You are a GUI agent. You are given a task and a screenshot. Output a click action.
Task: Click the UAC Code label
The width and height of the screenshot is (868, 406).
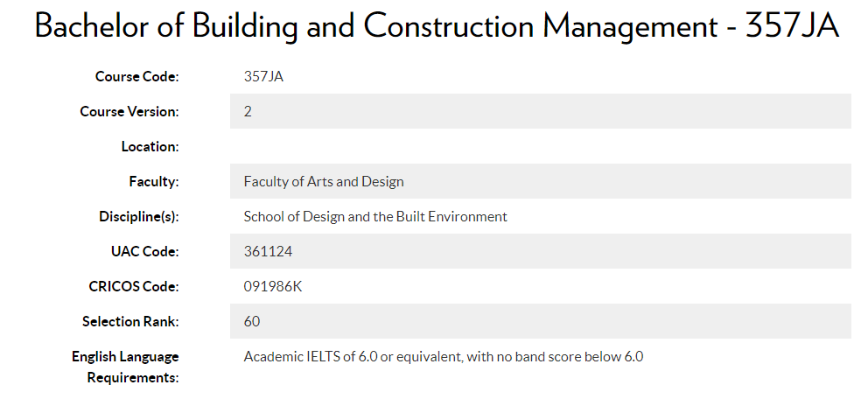coord(145,251)
